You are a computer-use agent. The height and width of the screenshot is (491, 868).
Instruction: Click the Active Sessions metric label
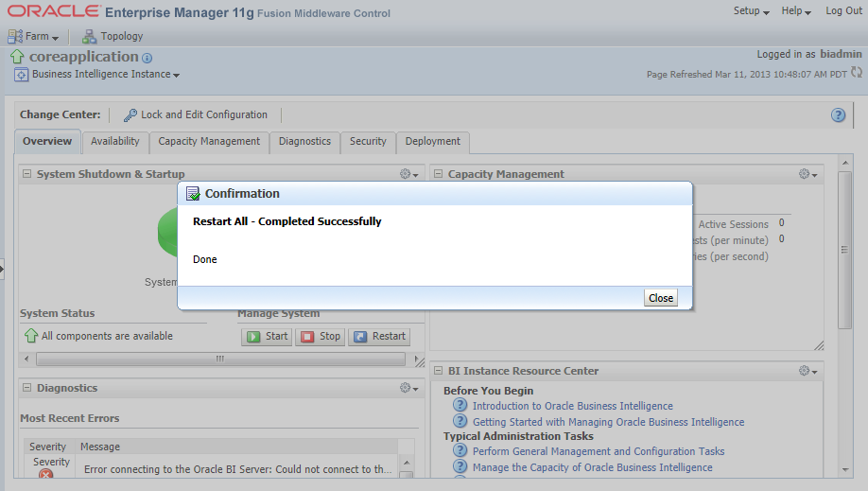(733, 224)
